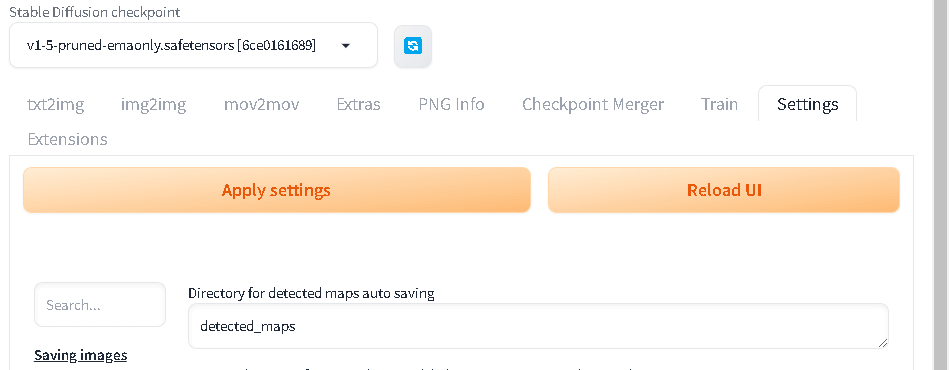Click the vertical scrollbar on the right
Image resolution: width=949 pixels, height=370 pixels.
pyautogui.click(x=942, y=185)
